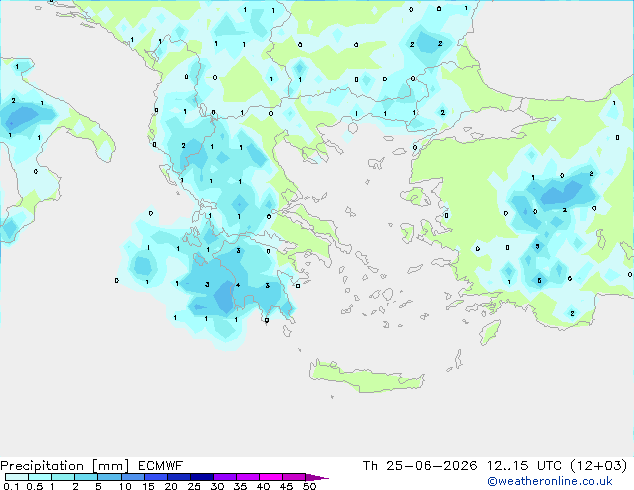The height and width of the screenshot is (490, 634).
Task: Open the weatheronline.co.uk copyright link
Action: click(x=550, y=481)
